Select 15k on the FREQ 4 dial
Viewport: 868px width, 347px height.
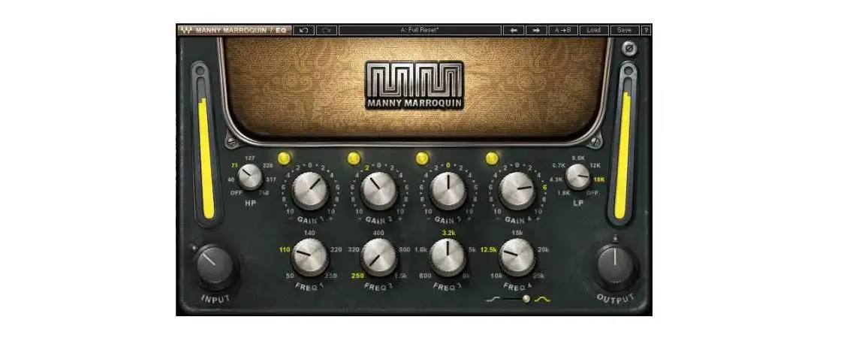(517, 233)
